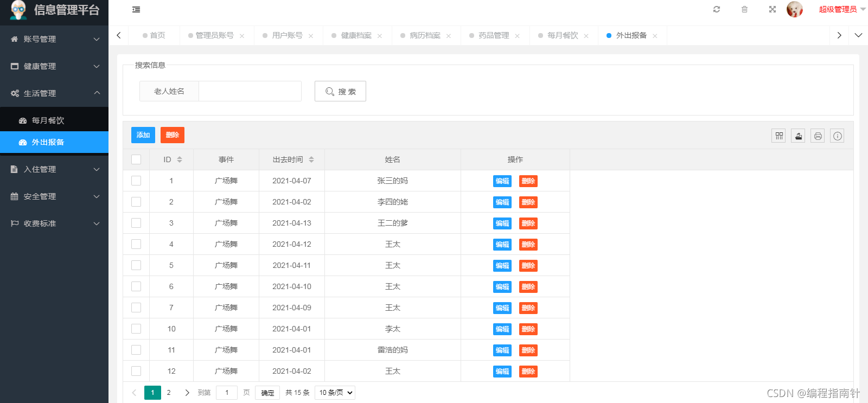Open the user avatar picture

coord(795,9)
